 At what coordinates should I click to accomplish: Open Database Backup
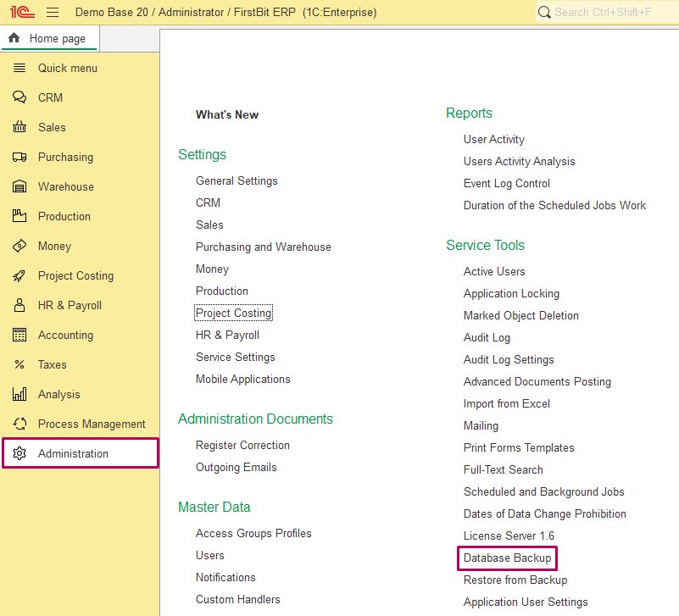click(508, 558)
